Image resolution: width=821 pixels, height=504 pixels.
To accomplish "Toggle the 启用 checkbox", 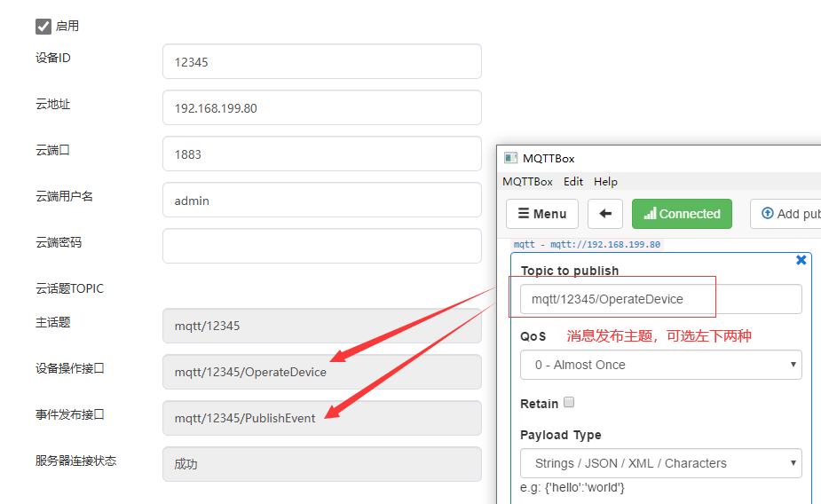I will (43, 26).
